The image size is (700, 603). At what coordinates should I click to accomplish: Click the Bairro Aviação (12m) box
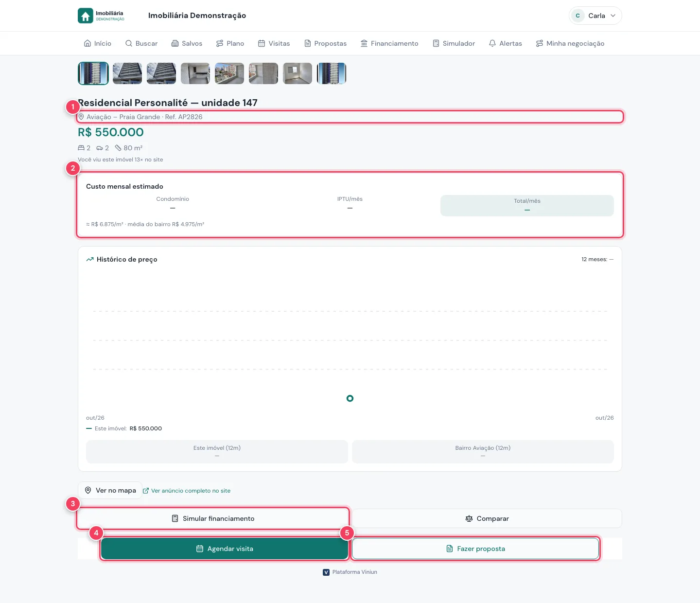point(483,452)
